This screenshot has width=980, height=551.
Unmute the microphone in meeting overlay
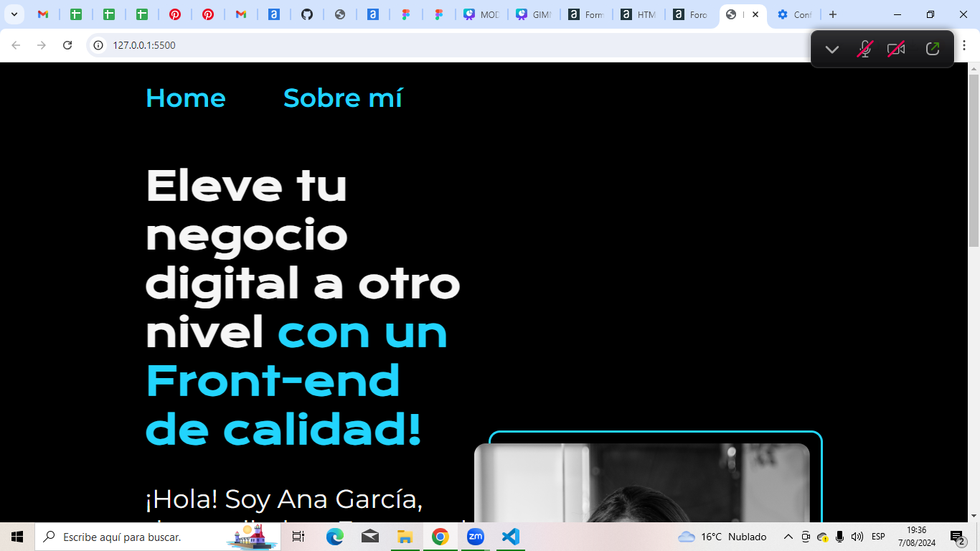click(864, 50)
